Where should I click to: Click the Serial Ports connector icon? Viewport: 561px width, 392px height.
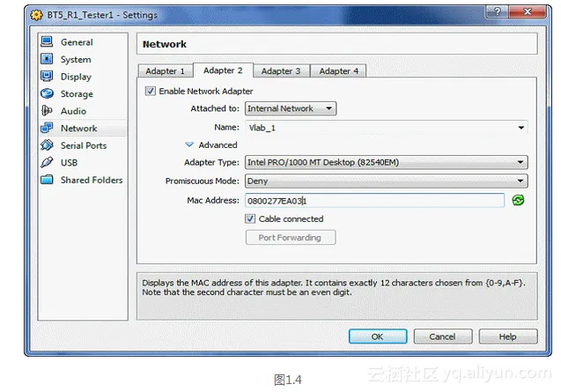(47, 145)
